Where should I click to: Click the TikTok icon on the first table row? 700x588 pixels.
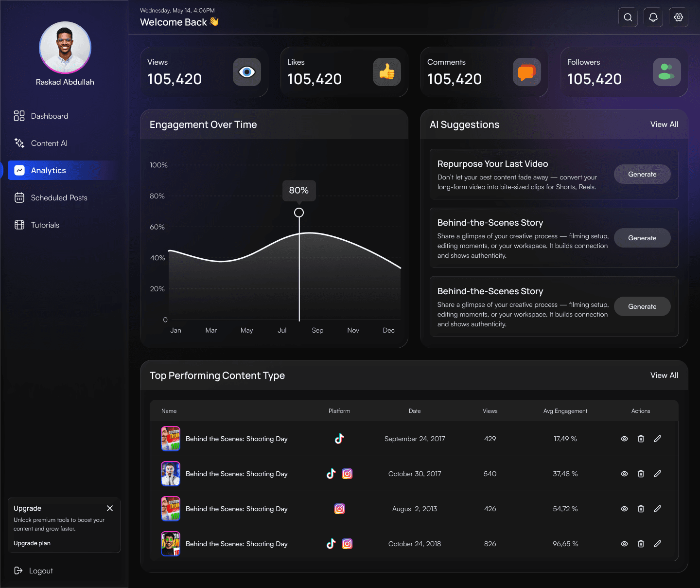[x=339, y=439]
